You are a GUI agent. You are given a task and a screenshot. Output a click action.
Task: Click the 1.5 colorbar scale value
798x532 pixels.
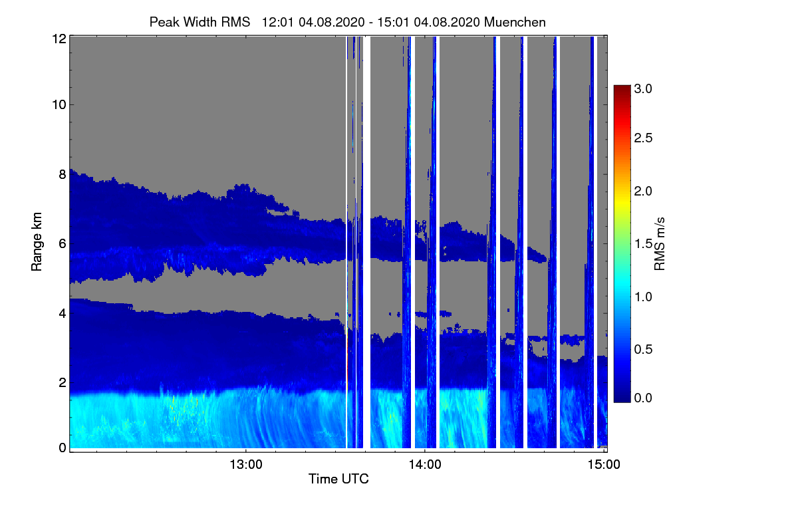(644, 245)
